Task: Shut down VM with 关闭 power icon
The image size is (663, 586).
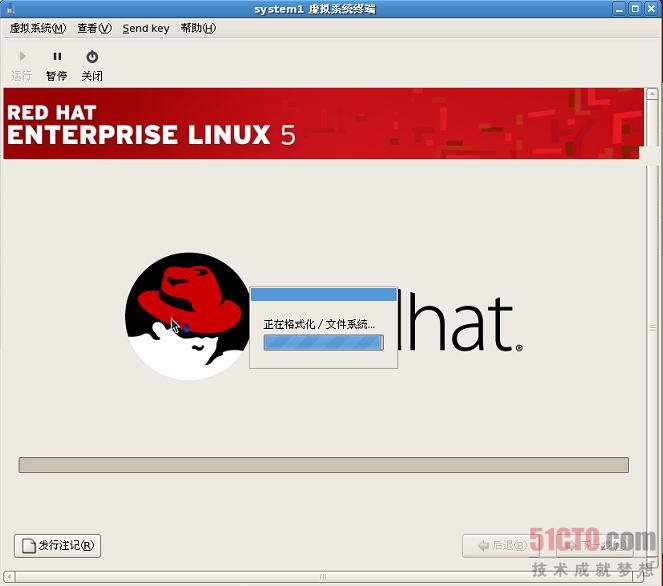Action: (92, 56)
